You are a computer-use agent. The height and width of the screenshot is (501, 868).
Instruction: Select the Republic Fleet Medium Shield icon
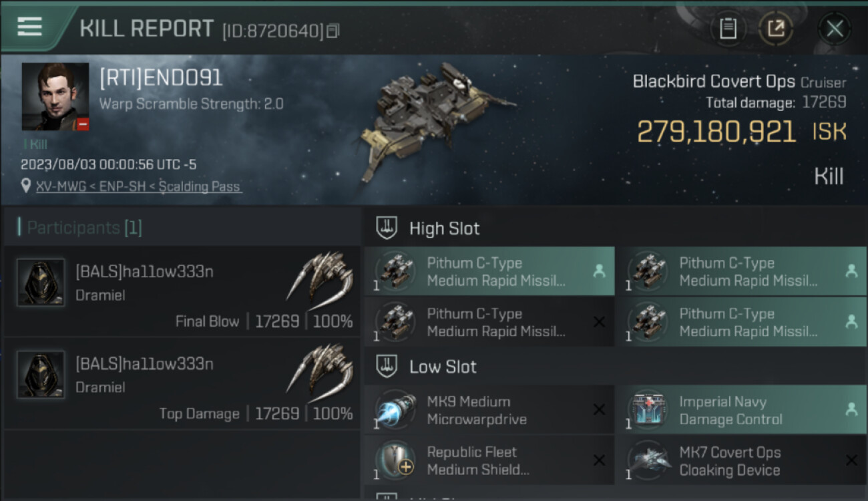coord(395,460)
